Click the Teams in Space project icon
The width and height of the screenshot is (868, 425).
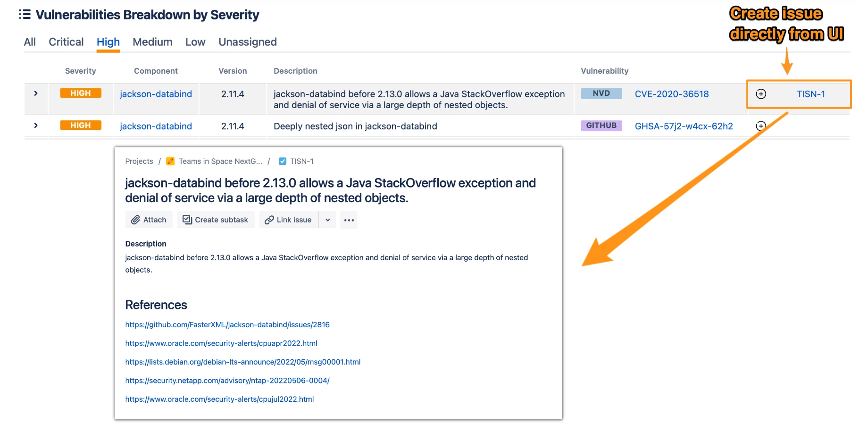170,161
